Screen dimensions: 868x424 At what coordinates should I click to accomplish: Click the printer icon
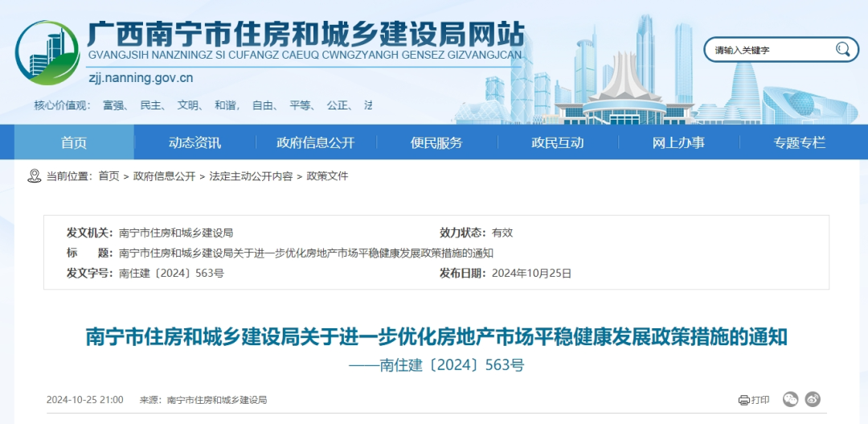[x=744, y=400]
